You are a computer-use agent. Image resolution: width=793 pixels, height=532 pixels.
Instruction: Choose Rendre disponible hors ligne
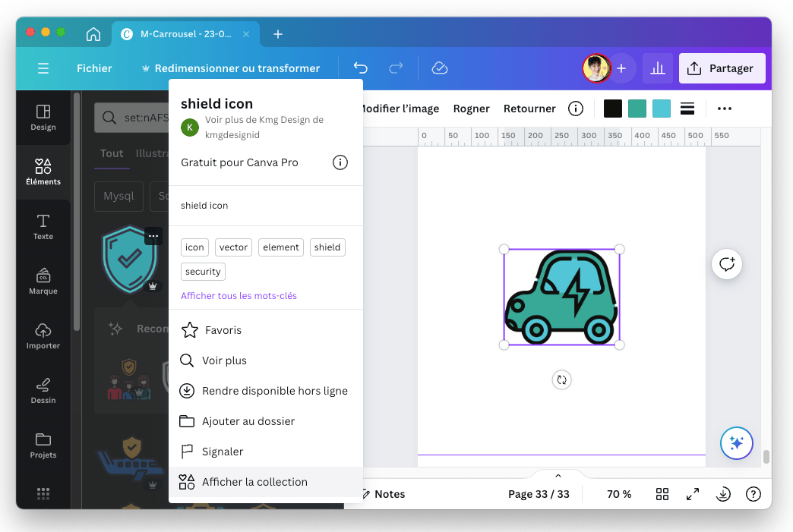[x=266, y=391]
